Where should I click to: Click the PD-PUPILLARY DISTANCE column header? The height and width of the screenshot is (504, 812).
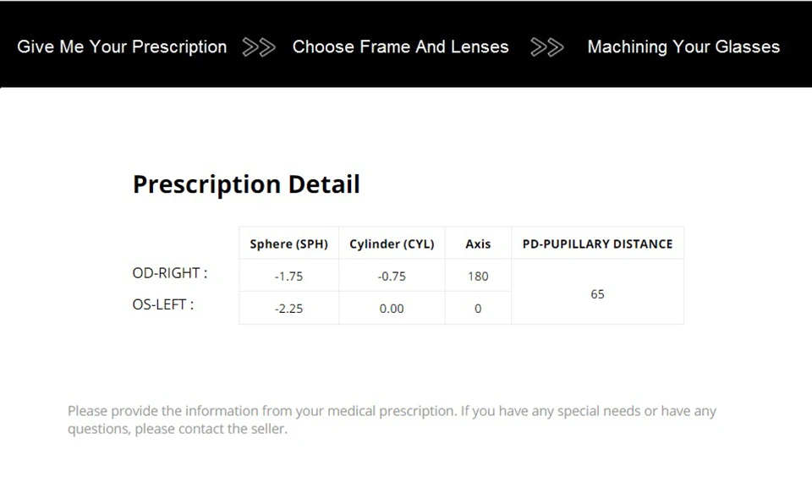point(597,244)
